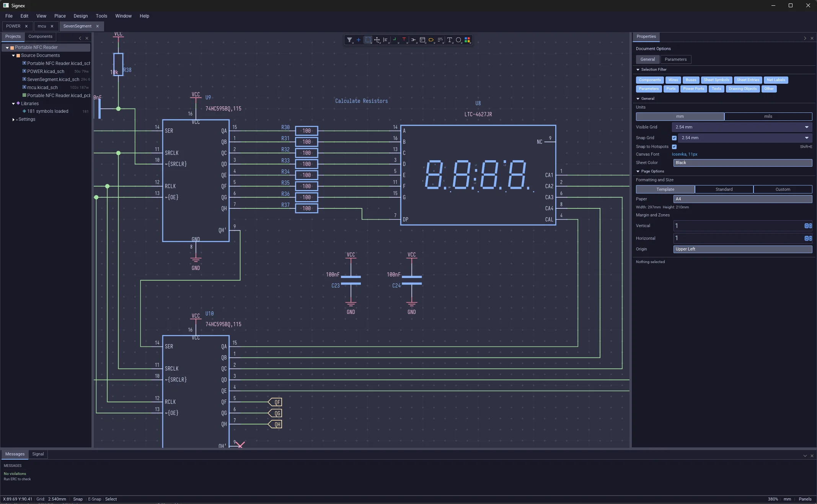Select the green place wire tool
The width and height of the screenshot is (817, 504).
coord(395,40)
